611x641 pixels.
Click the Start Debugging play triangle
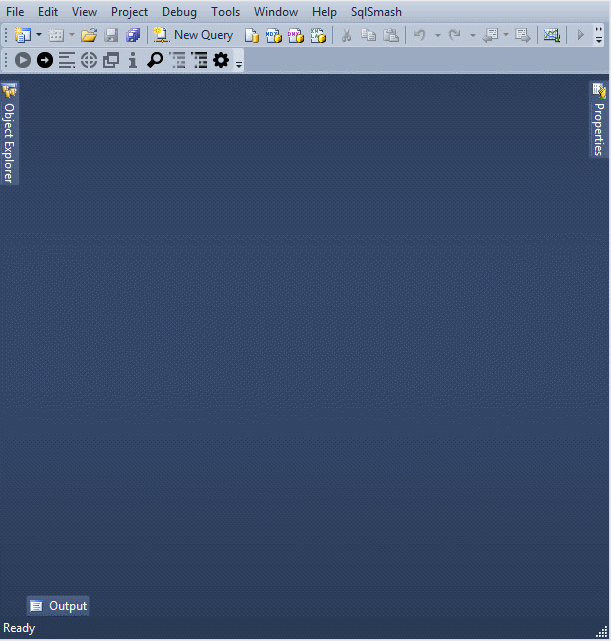click(x=580, y=35)
